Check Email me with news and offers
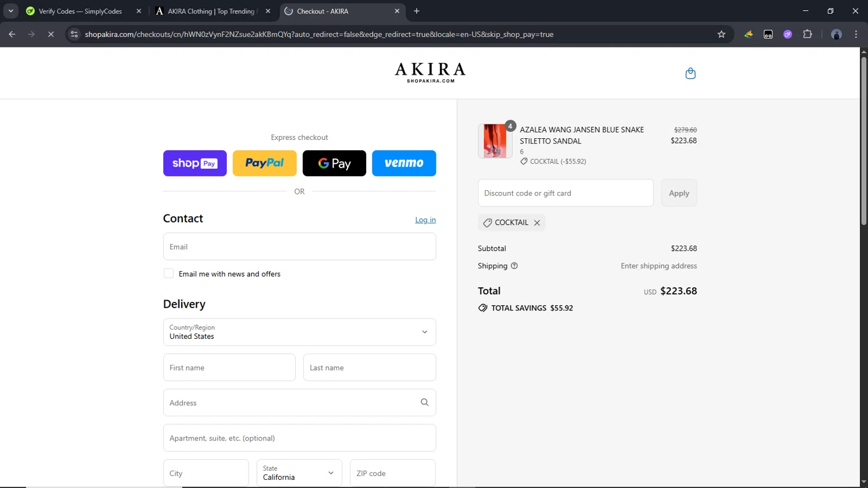868x488 pixels. 168,273
